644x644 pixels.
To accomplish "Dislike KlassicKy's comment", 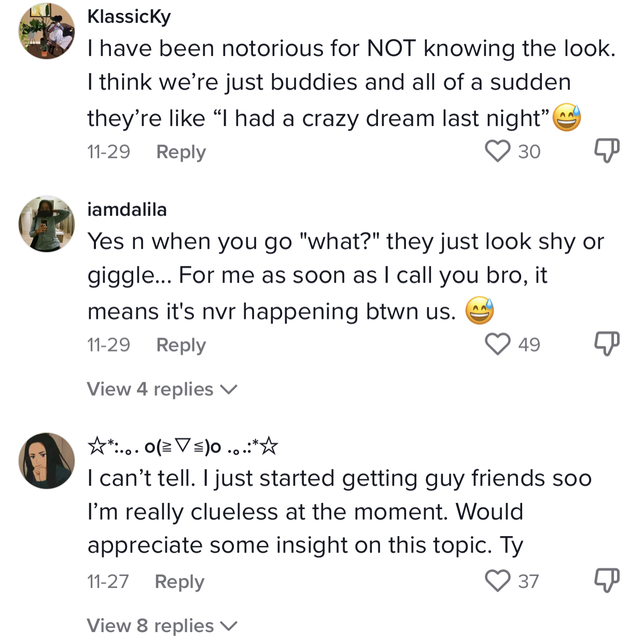I will (x=606, y=151).
